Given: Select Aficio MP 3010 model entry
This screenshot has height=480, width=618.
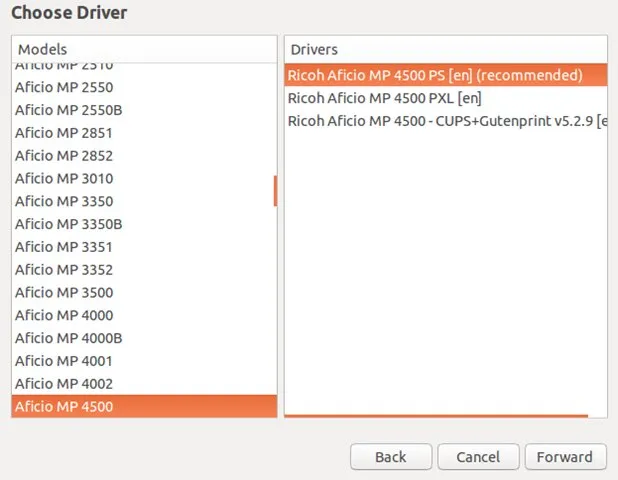Looking at the screenshot, I should (x=64, y=179).
